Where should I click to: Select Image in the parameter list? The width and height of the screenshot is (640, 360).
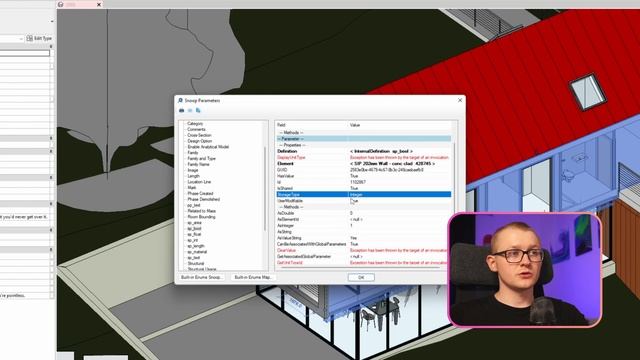point(193,170)
